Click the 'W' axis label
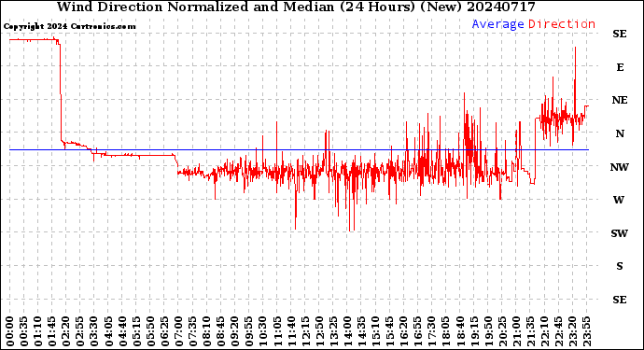The width and height of the screenshot is (644, 350). 619,200
